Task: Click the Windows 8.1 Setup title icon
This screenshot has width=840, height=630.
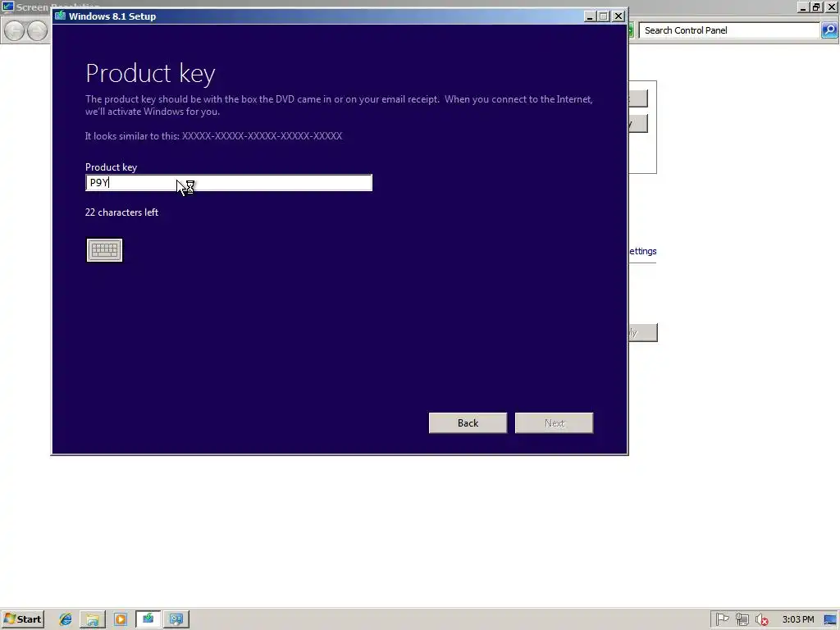Action: pyautogui.click(x=61, y=16)
